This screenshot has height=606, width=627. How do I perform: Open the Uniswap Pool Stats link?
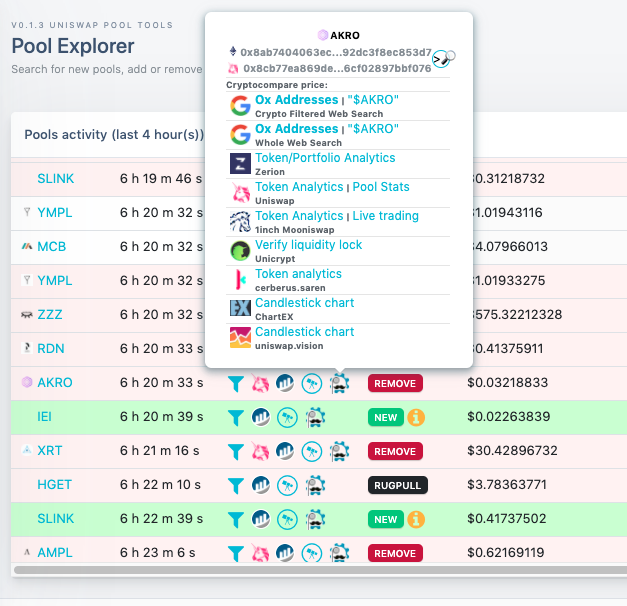pos(381,187)
